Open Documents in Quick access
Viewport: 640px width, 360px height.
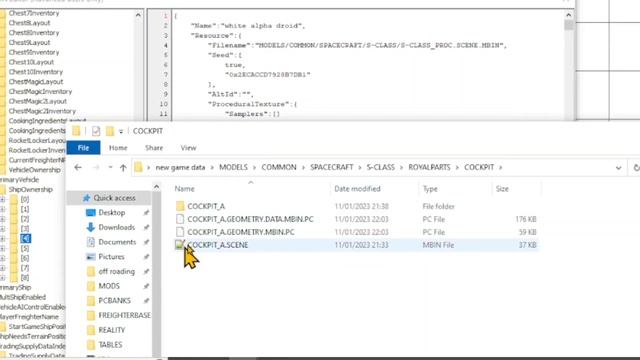[117, 242]
